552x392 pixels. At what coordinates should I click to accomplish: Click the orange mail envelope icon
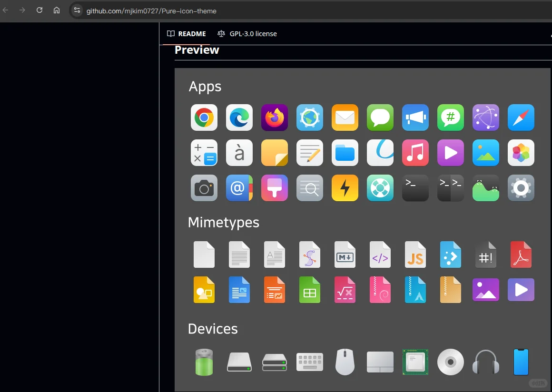345,118
